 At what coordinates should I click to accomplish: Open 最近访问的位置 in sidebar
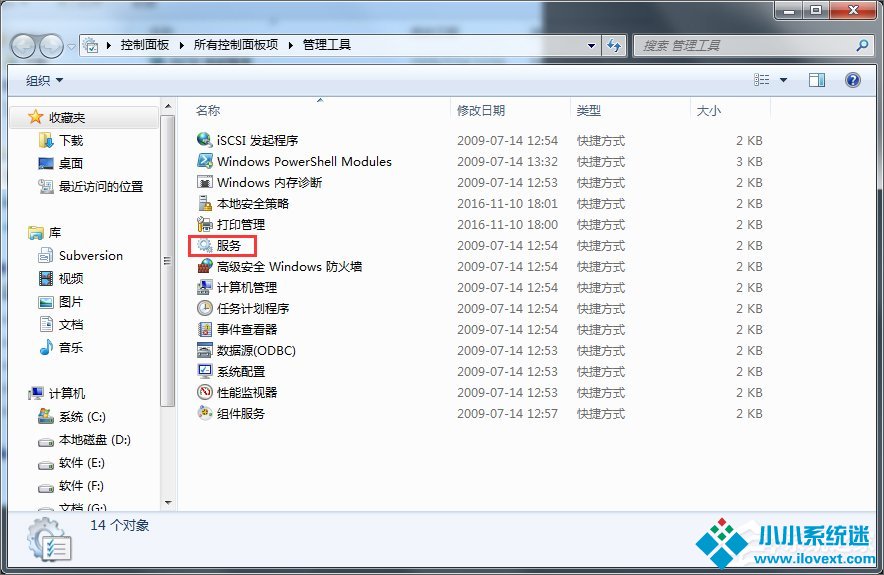coord(101,186)
